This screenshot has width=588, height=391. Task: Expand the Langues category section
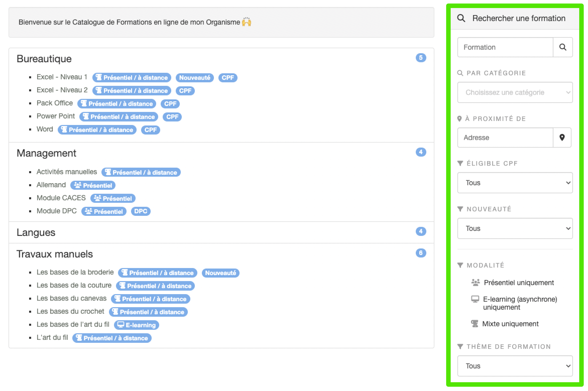(x=36, y=232)
